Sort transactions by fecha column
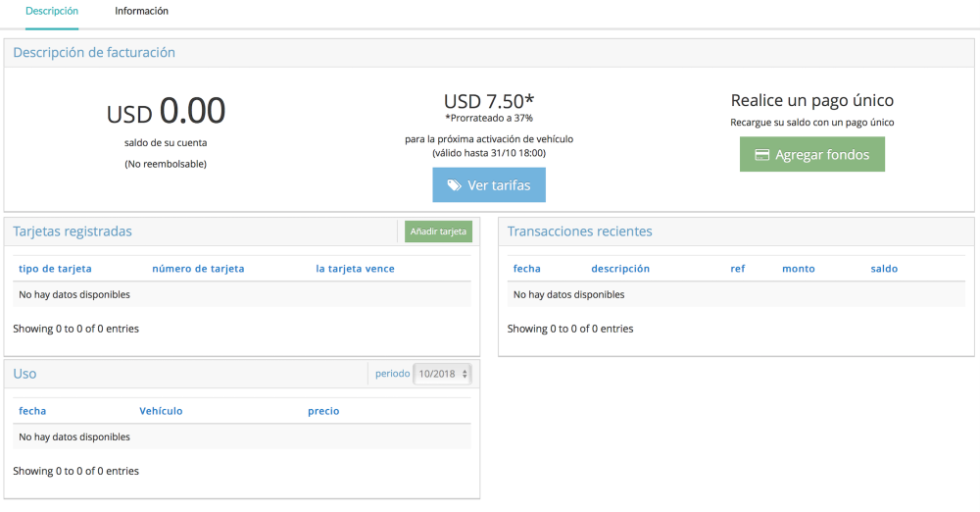The height and width of the screenshot is (512, 980). pos(526,269)
